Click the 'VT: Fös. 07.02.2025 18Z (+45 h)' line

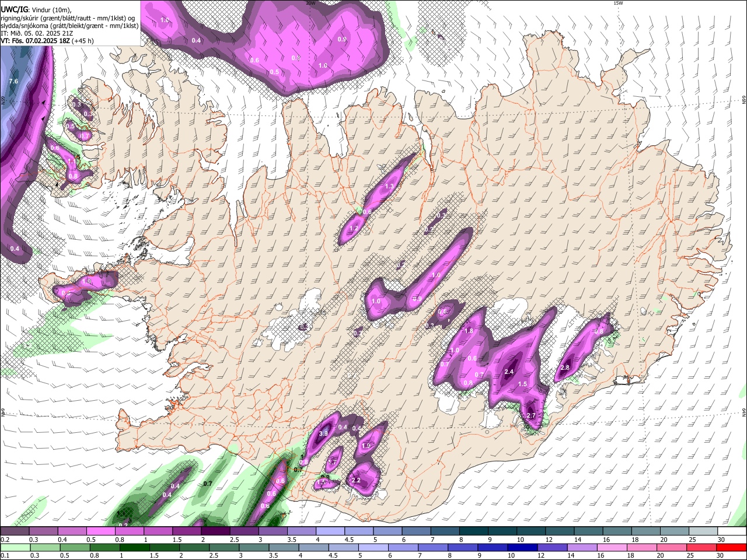pos(48,41)
